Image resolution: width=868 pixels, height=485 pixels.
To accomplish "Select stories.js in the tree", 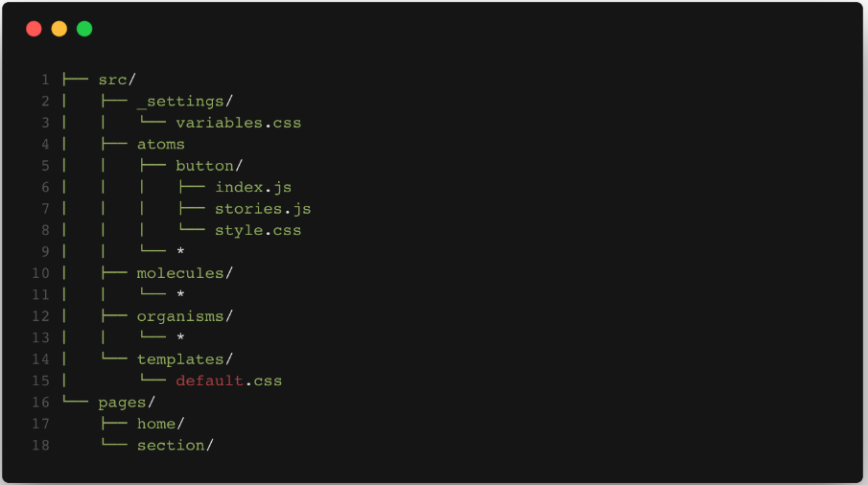I will (262, 208).
